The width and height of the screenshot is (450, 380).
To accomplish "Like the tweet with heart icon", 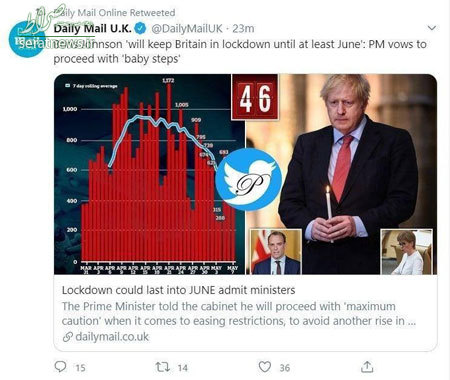I will click(x=265, y=367).
